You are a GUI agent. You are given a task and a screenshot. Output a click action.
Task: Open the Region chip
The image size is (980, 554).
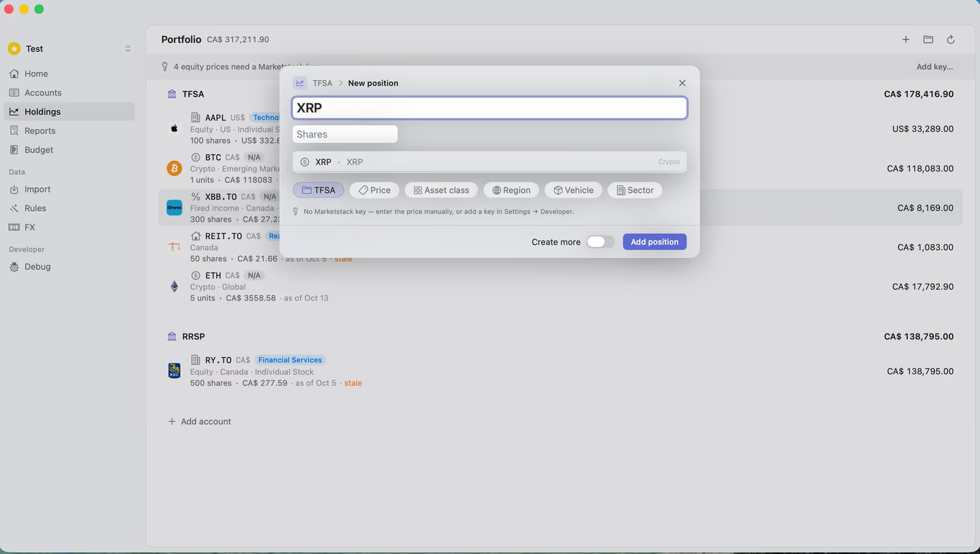click(x=511, y=190)
